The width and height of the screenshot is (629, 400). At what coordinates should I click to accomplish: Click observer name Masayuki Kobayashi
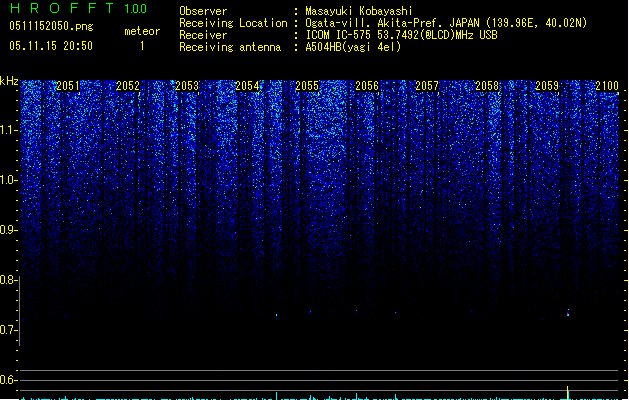coord(359,11)
